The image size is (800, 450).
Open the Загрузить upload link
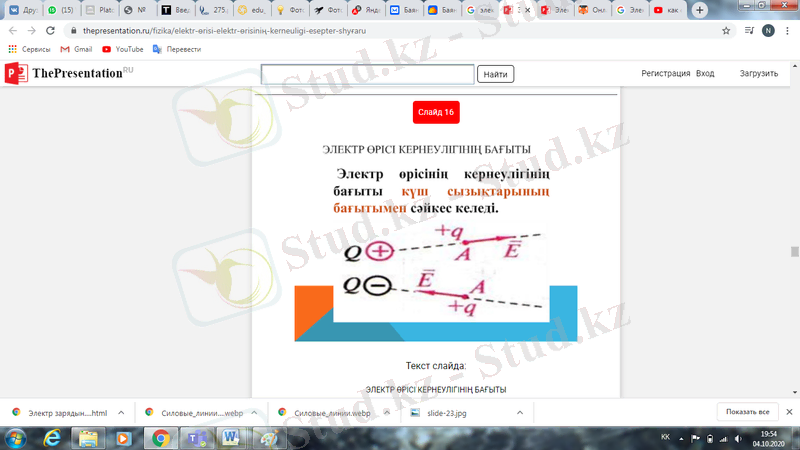[759, 73]
